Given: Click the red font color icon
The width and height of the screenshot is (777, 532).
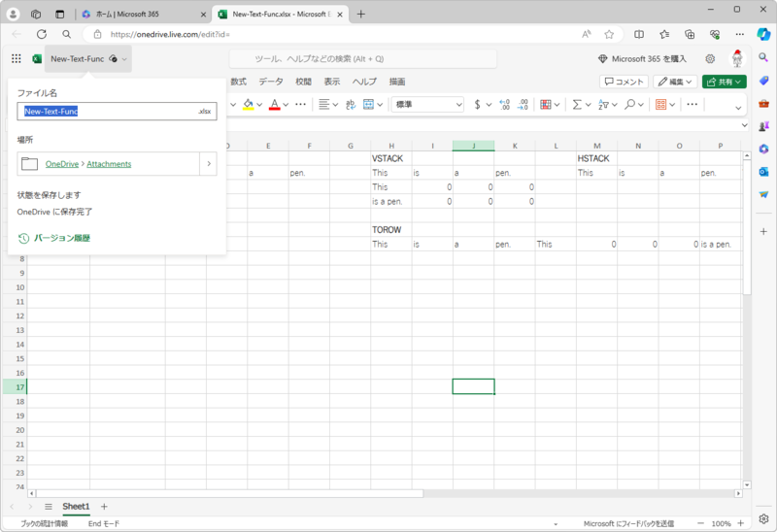Looking at the screenshot, I should pos(275,104).
